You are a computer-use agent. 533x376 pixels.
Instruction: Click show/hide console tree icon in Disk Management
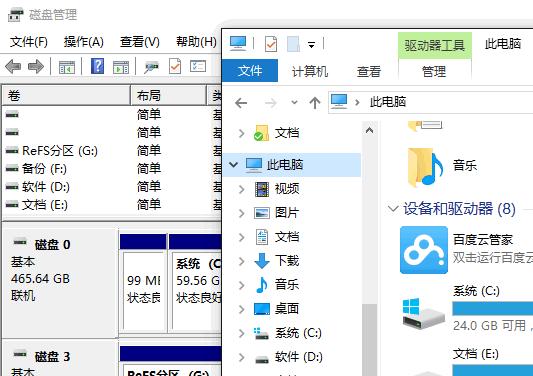(67, 67)
